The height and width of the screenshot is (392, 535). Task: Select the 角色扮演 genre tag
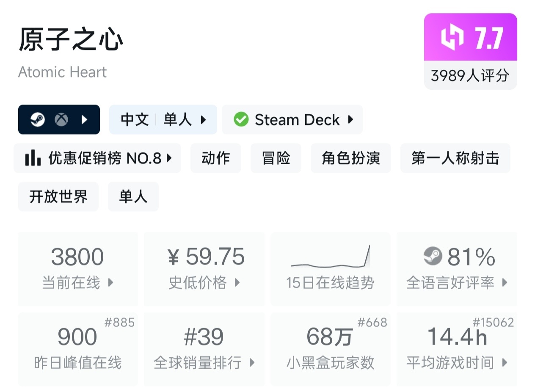(350, 158)
